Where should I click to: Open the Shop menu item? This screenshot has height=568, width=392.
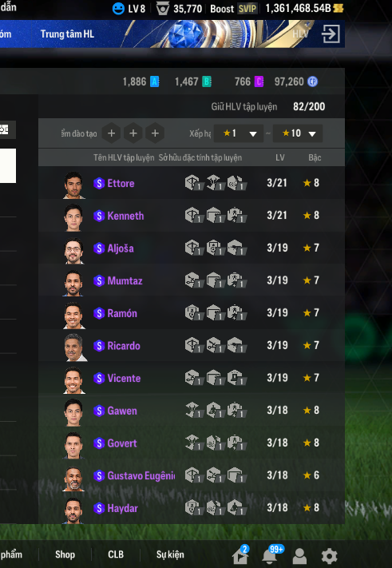[65, 554]
